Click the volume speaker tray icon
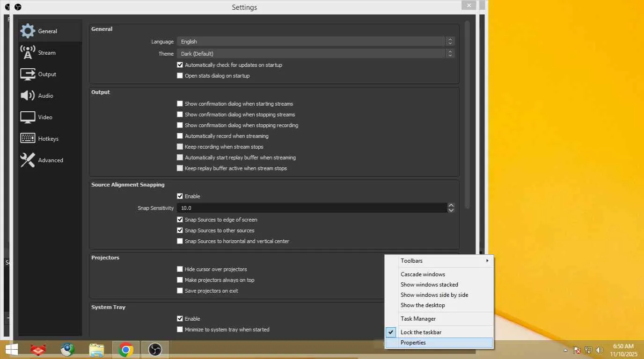 [600, 350]
